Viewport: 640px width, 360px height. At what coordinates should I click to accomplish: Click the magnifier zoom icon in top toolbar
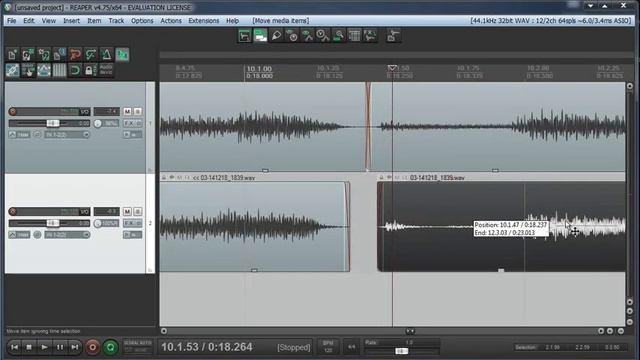coord(338,36)
